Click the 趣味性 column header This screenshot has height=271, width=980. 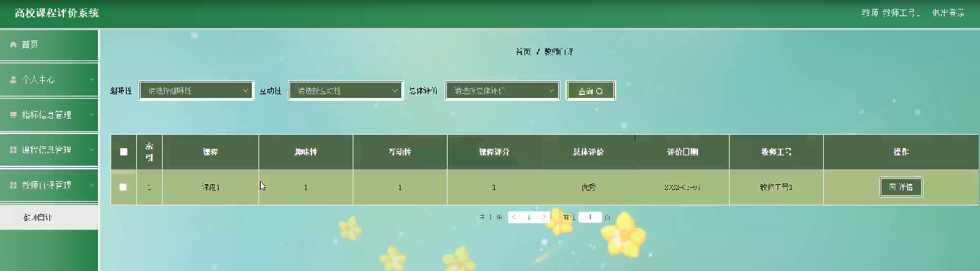306,152
